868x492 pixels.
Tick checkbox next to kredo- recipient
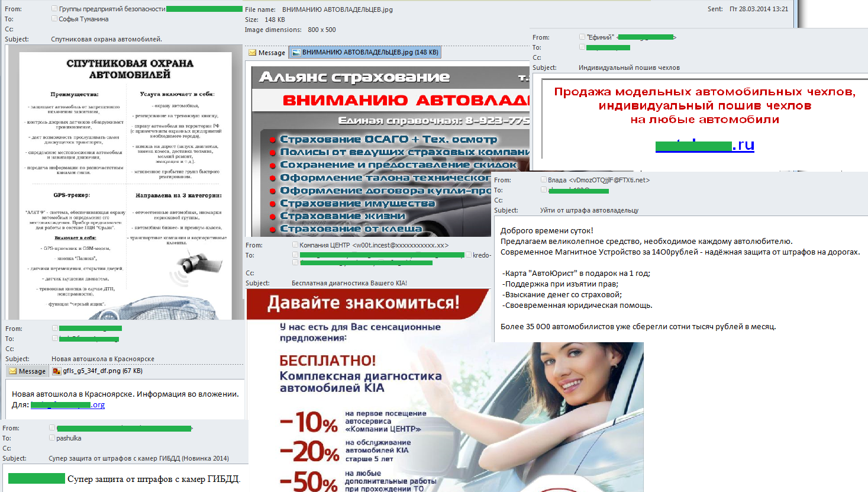coord(469,255)
